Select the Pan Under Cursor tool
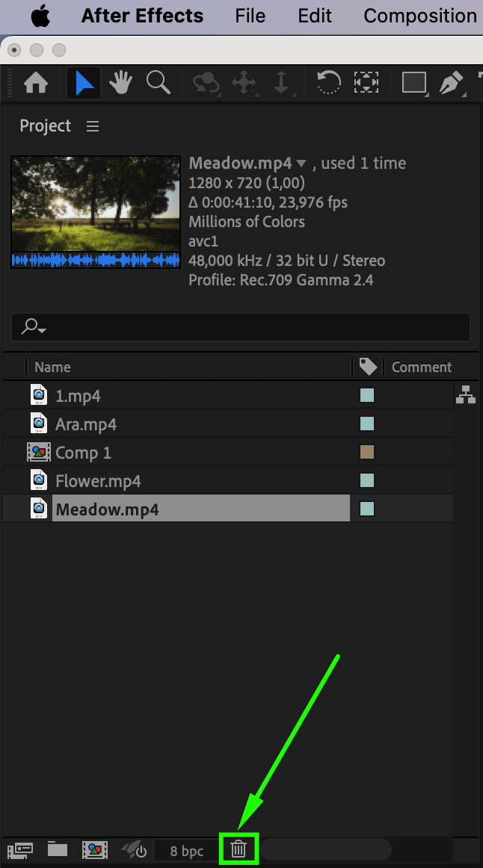The image size is (483, 868). click(244, 83)
